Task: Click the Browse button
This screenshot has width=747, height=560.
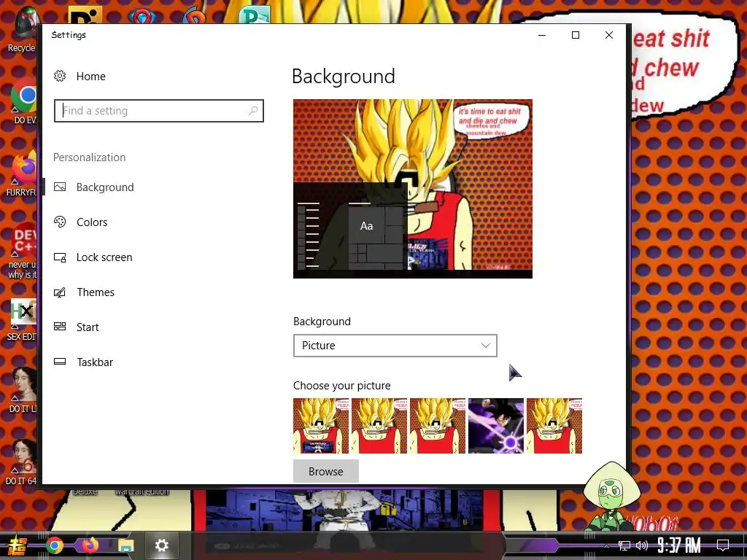Action: click(326, 472)
